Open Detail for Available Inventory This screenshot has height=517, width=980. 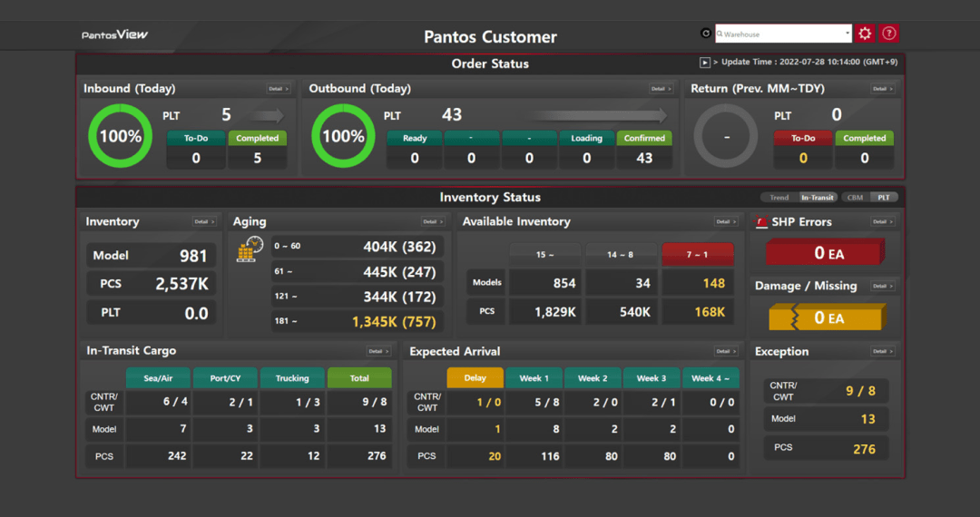pos(726,221)
